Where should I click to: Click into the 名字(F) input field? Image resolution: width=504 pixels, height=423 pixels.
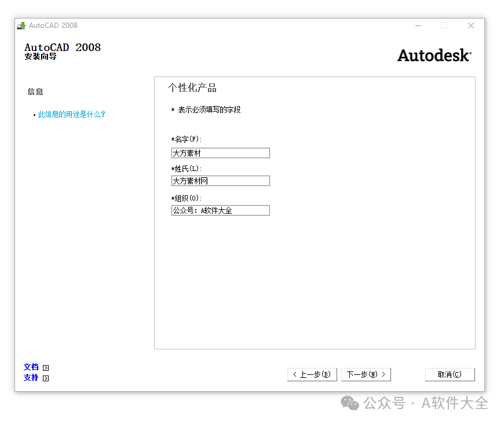(x=221, y=153)
